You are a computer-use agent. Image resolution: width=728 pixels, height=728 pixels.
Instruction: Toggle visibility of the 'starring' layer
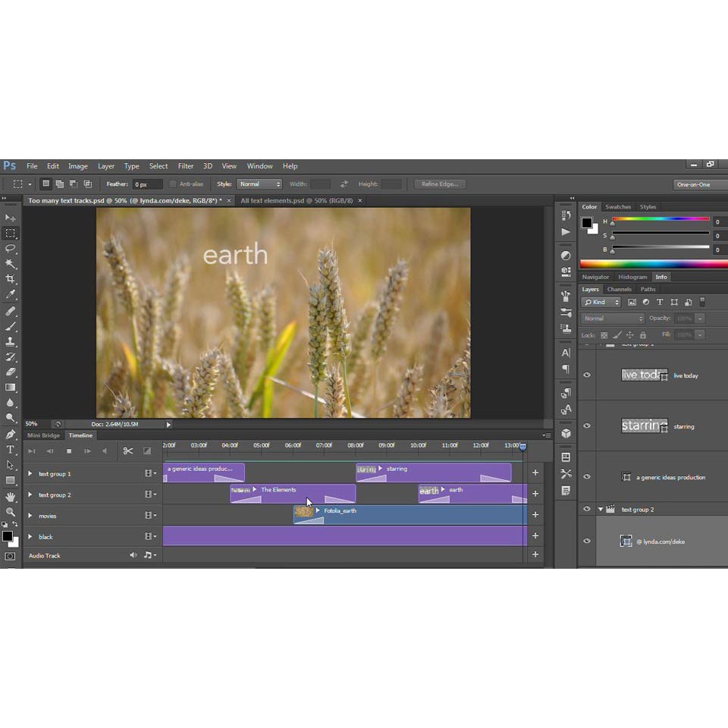[x=586, y=426]
